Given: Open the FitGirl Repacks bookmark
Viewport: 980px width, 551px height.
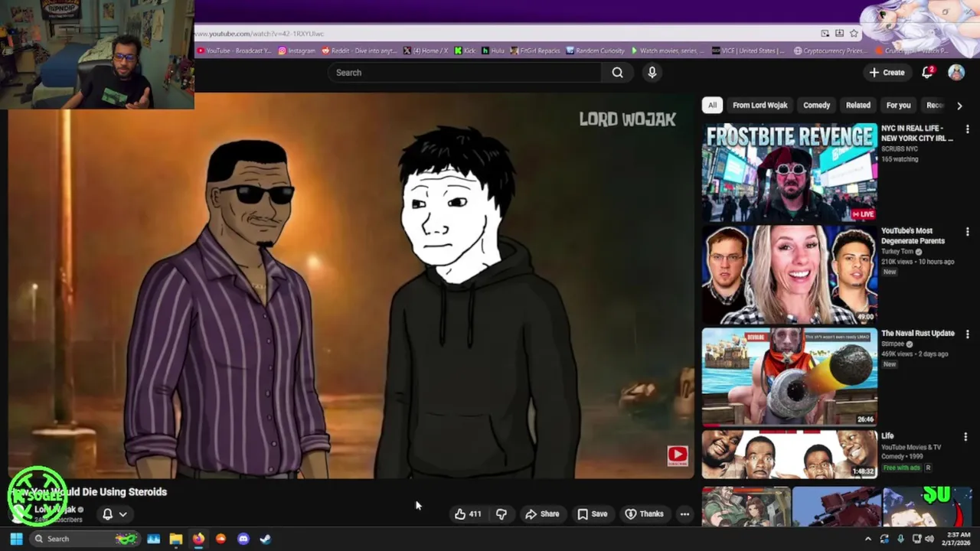Looking at the screenshot, I should point(536,51).
